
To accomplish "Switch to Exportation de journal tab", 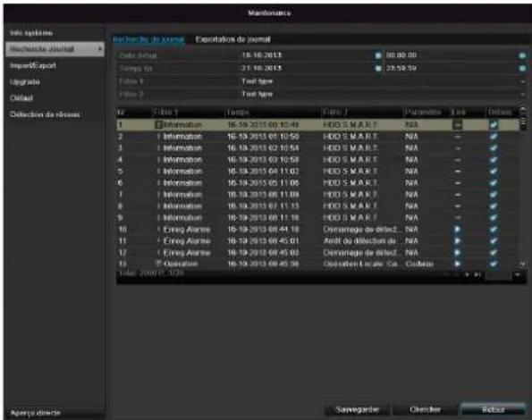I will click(233, 39).
